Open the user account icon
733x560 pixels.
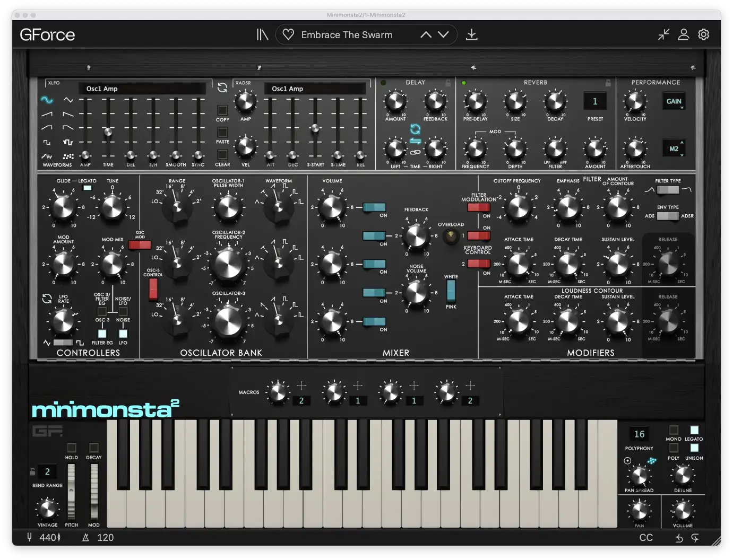pyautogui.click(x=684, y=34)
